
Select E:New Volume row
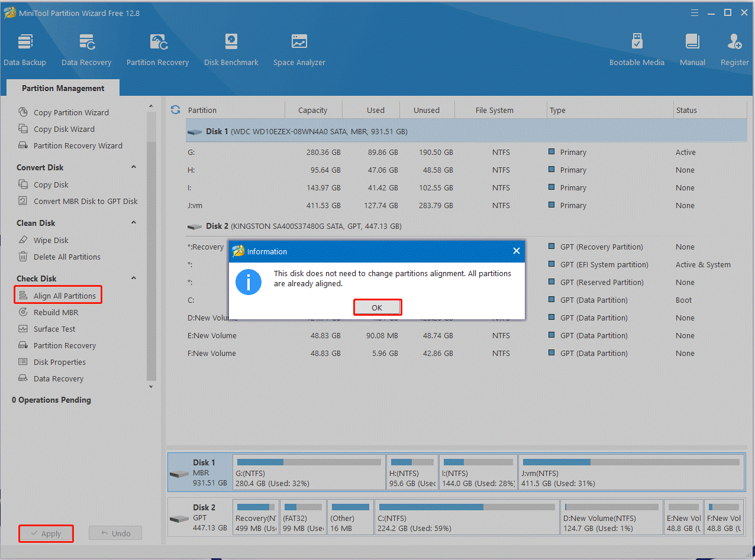click(466, 335)
